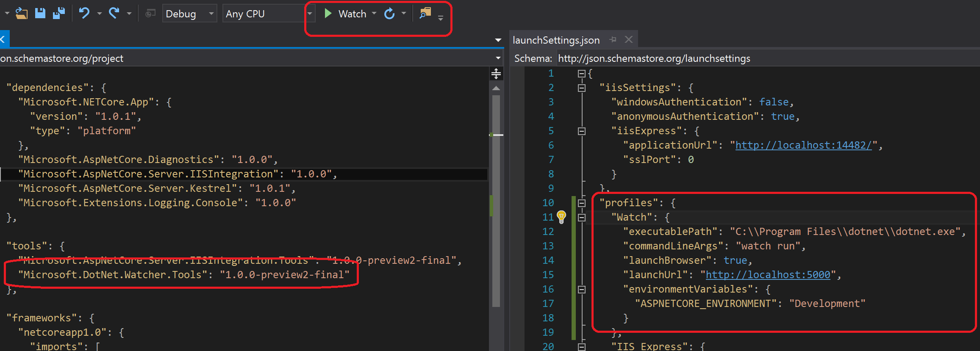
Task: Click the "version": "1.0.1" line
Action: point(85,116)
